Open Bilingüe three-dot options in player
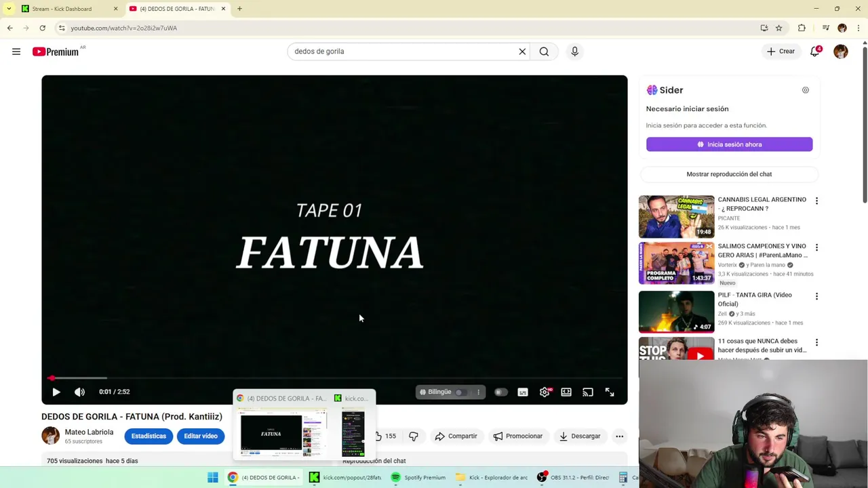This screenshot has width=868, height=488. 478,392
